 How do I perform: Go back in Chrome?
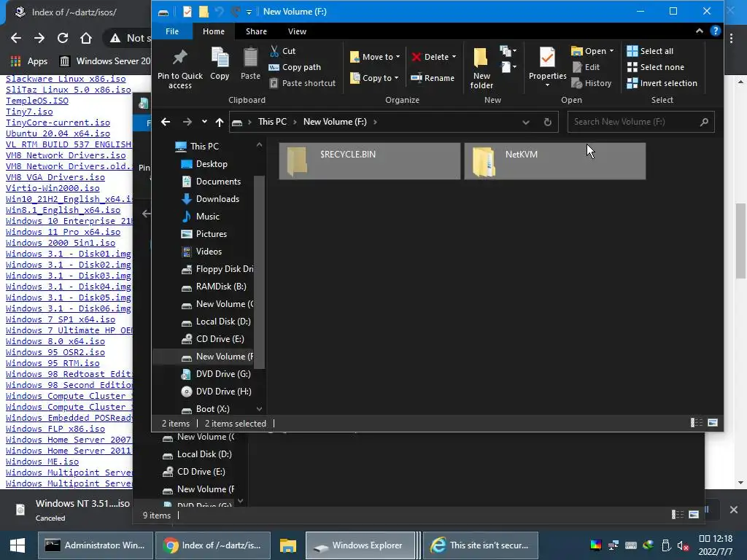16,38
